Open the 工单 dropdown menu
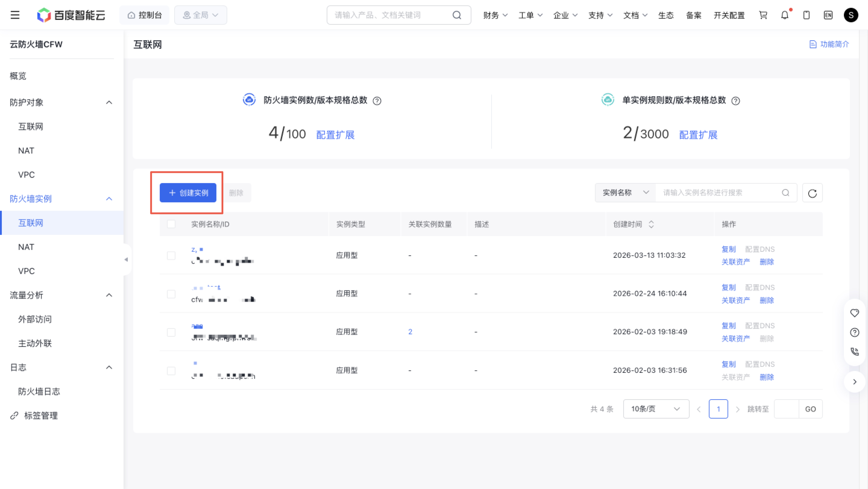The image size is (868, 489). pos(530,15)
